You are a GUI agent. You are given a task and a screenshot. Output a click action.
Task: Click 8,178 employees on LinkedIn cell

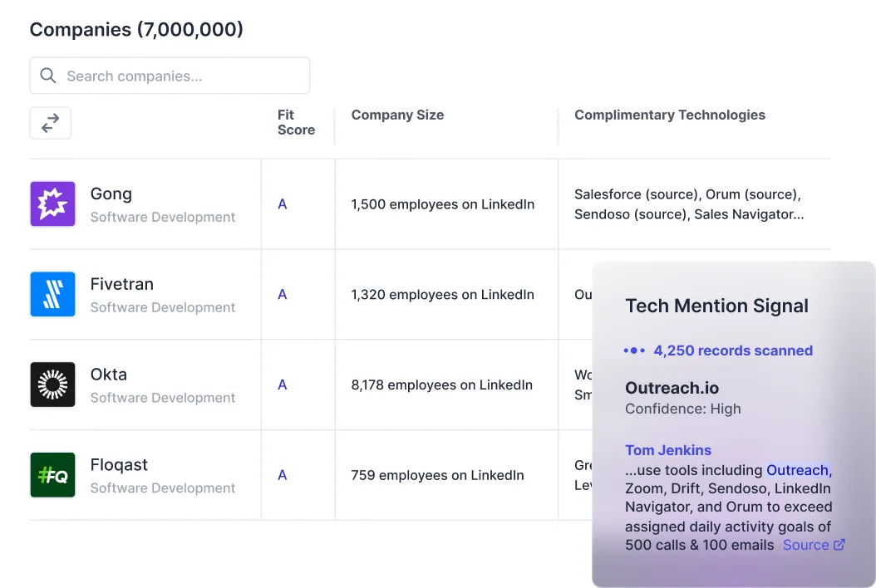(x=441, y=385)
